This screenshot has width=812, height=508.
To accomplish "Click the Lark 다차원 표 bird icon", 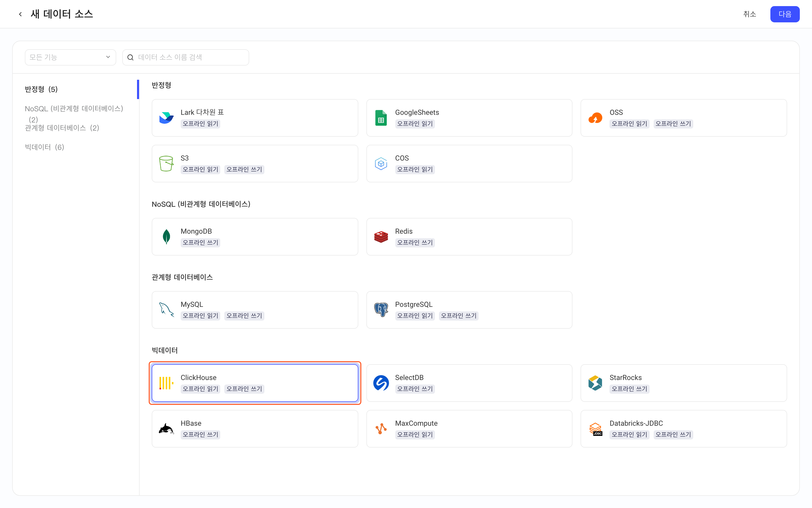I will 166,118.
